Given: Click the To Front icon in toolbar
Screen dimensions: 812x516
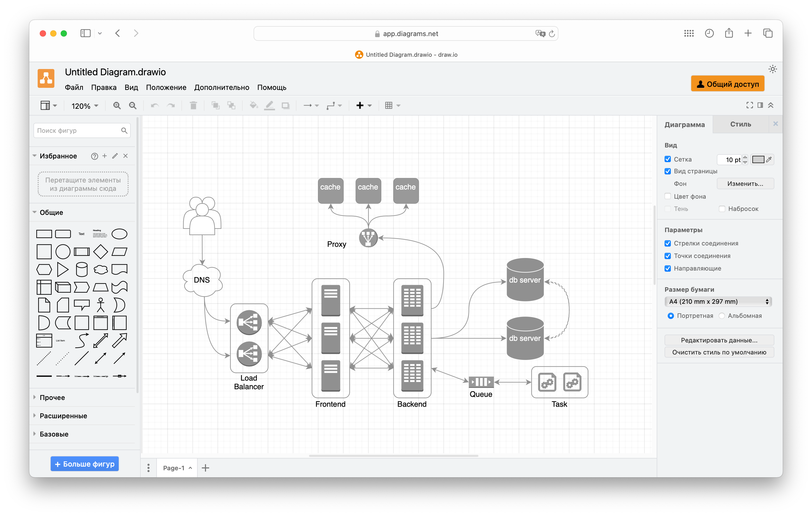Looking at the screenshot, I should 215,105.
